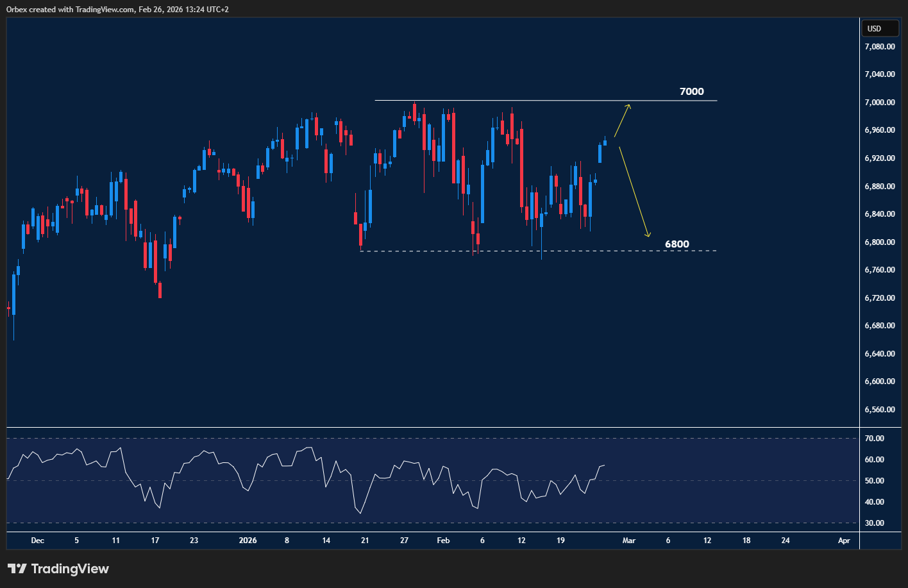Select Dec on the time axis

(37, 541)
